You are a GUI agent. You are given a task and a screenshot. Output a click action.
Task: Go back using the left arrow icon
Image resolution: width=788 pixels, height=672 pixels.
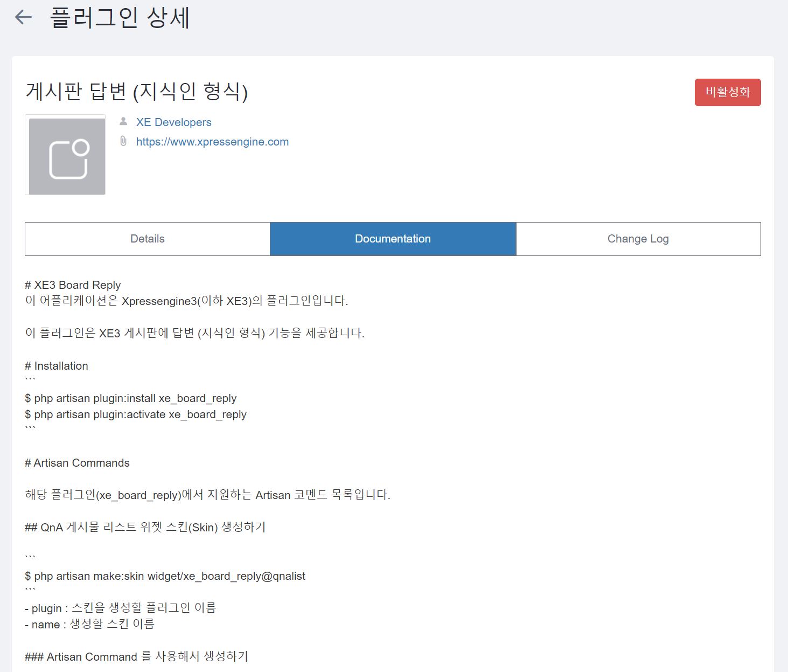[x=23, y=17]
